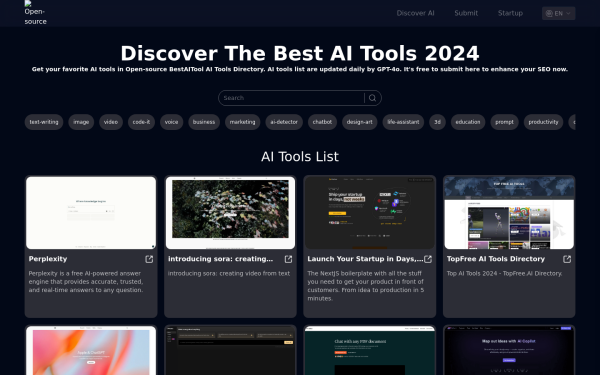Filter by text-writing tag
Image resolution: width=600 pixels, height=375 pixels.
(44, 122)
